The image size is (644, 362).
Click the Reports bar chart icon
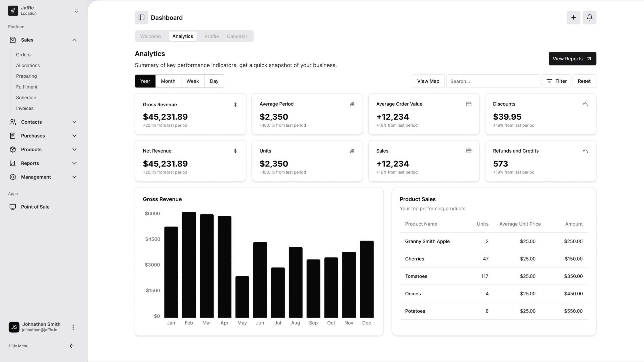pyautogui.click(x=13, y=163)
